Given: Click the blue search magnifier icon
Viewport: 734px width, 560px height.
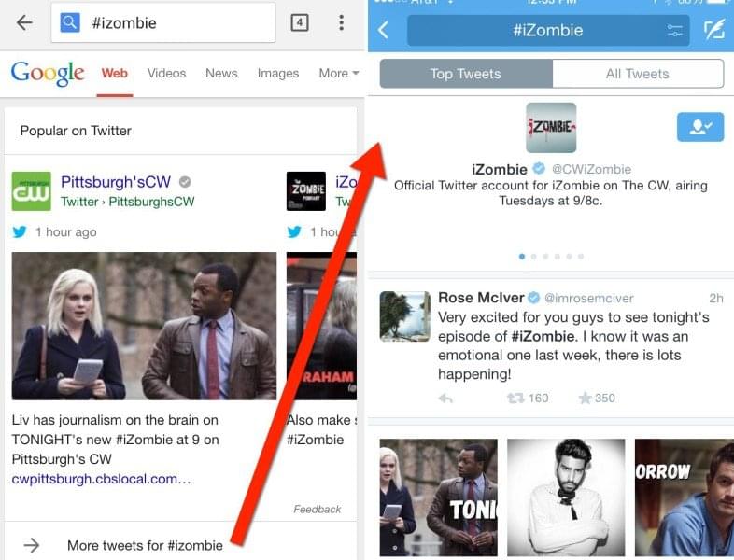Looking at the screenshot, I should [x=70, y=22].
